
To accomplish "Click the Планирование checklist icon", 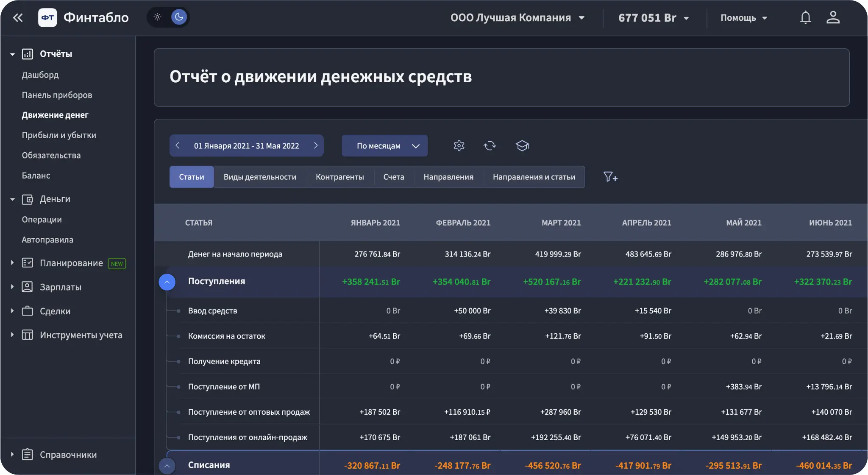I will point(28,263).
